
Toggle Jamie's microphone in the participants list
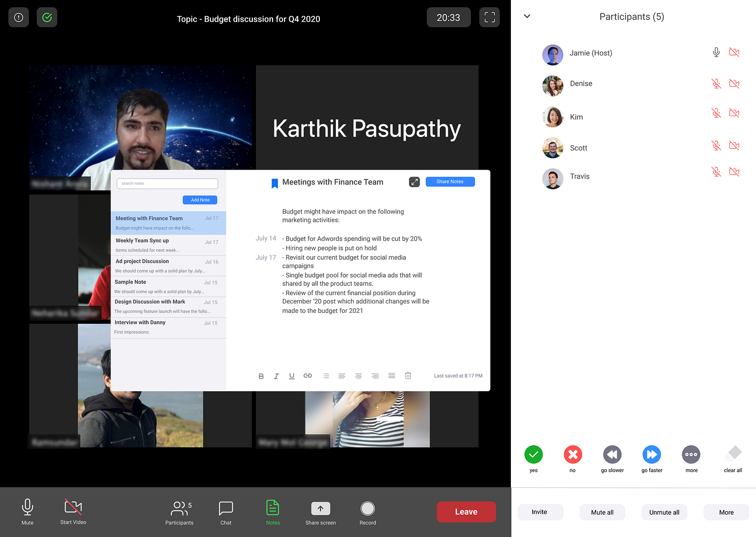(x=716, y=52)
